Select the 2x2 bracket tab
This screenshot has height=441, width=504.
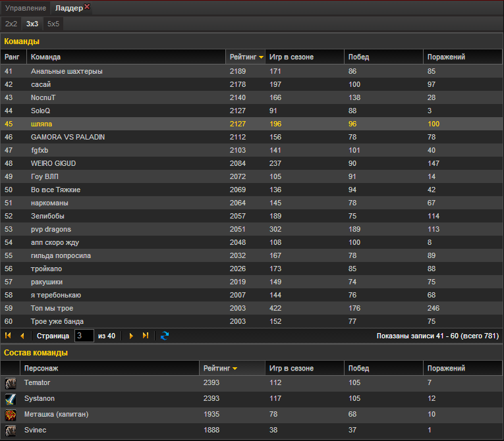click(11, 24)
